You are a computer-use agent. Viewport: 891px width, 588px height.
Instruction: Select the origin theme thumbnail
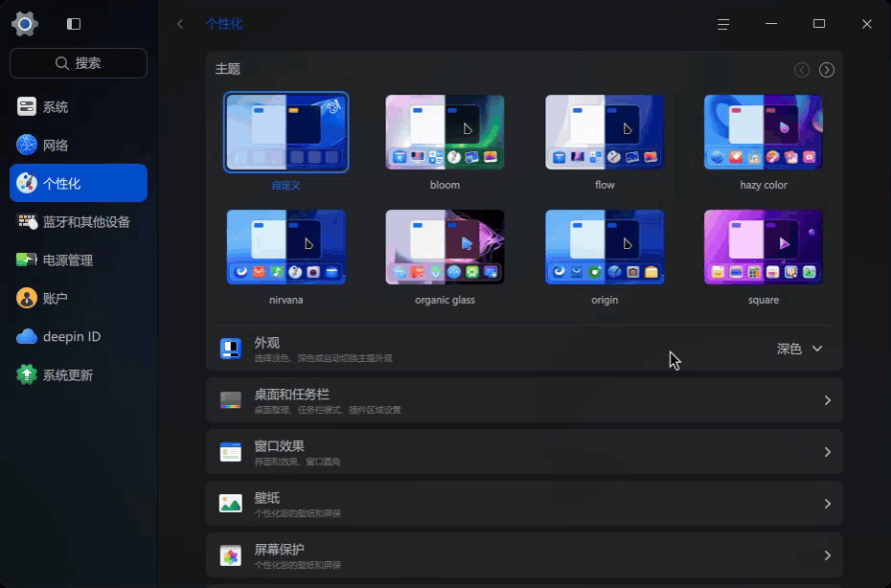[x=604, y=247]
